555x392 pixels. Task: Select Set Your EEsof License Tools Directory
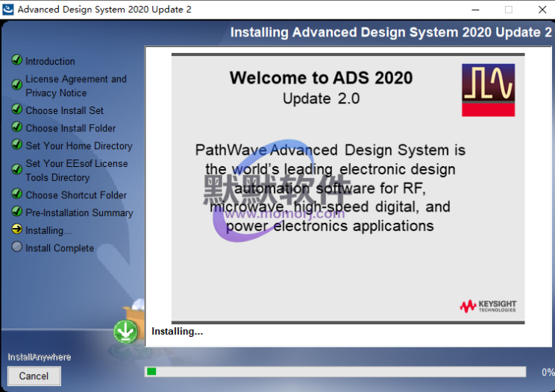(x=76, y=171)
